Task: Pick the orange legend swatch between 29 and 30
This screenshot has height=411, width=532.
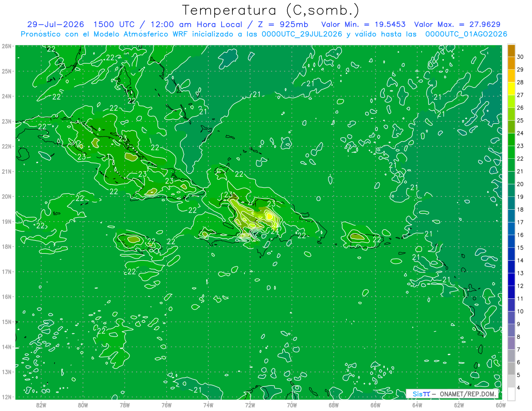Action: pyautogui.click(x=511, y=63)
